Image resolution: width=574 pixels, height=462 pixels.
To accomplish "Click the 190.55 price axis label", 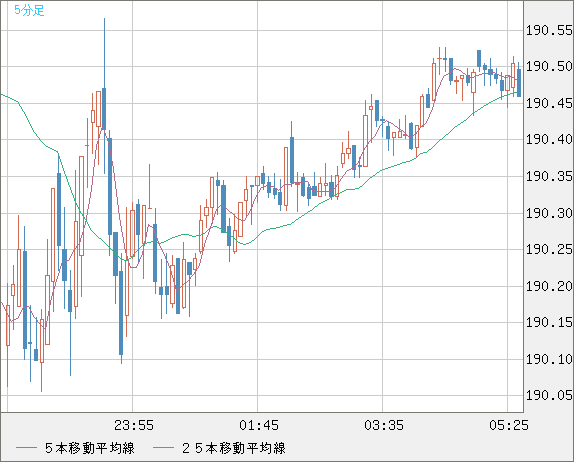I will coord(549,30).
